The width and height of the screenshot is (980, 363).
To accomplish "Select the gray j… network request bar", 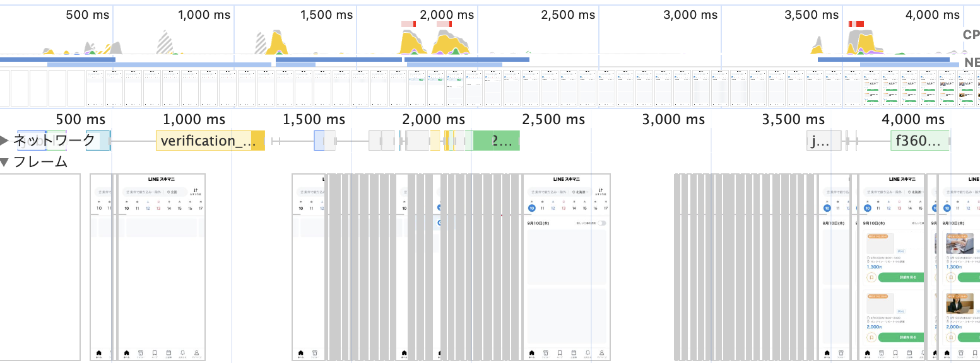I will [x=824, y=141].
